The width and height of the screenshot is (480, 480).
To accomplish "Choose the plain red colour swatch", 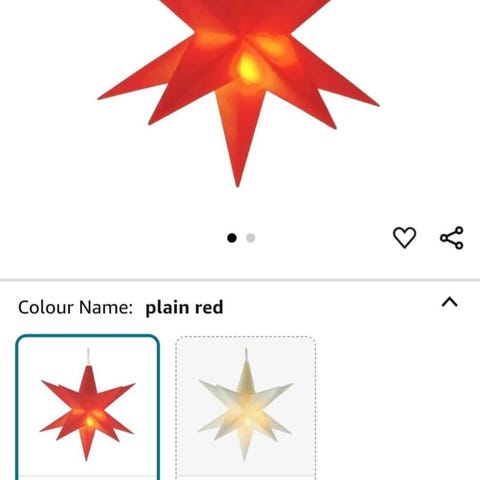I will tap(88, 407).
